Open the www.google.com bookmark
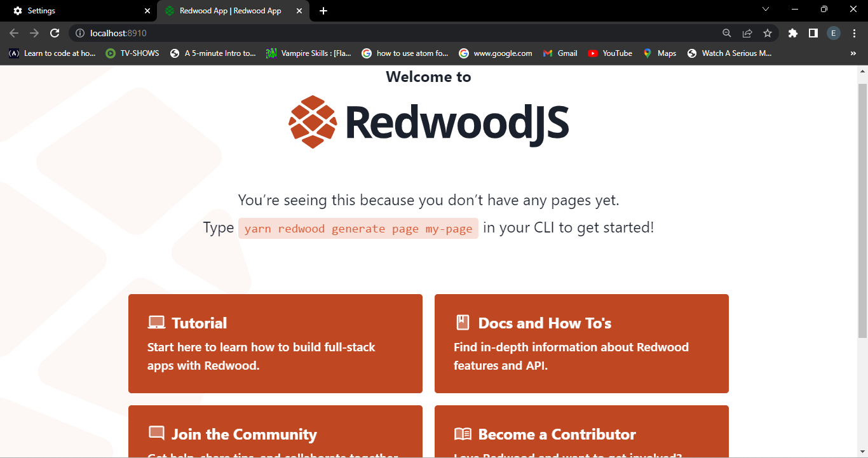 pos(496,53)
